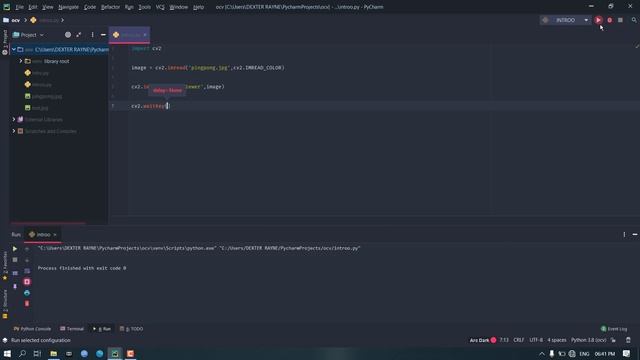Click the Arc Dark theme indicator

pyautogui.click(x=482, y=340)
